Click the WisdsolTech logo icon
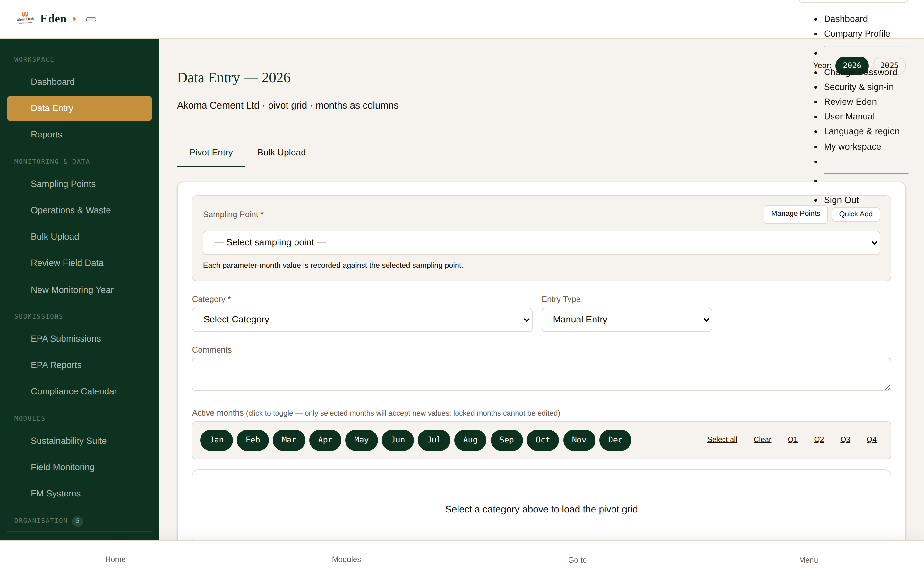Screen dimensions: 924x578 point(25,18)
